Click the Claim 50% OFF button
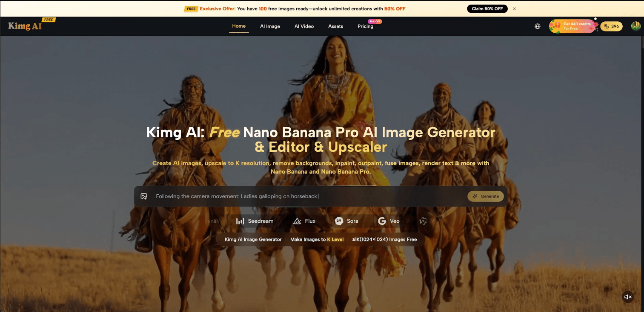Viewport: 644px width, 312px height. tap(487, 9)
